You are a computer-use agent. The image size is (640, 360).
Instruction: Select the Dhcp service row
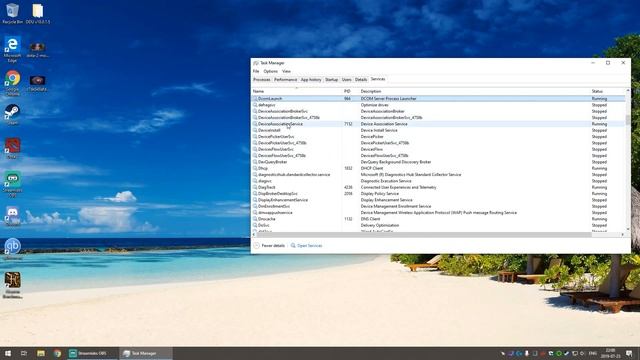438,168
